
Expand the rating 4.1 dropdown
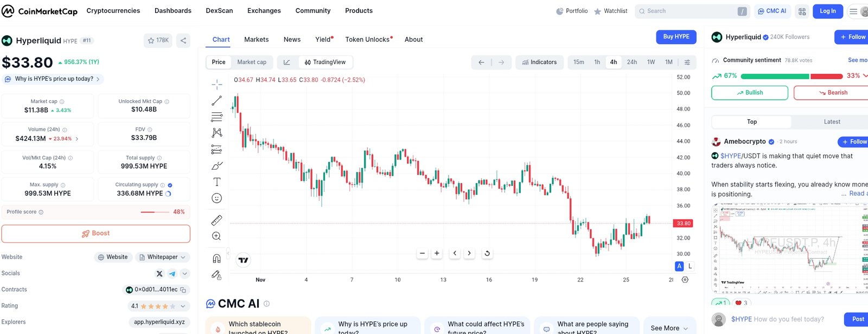[x=158, y=306]
